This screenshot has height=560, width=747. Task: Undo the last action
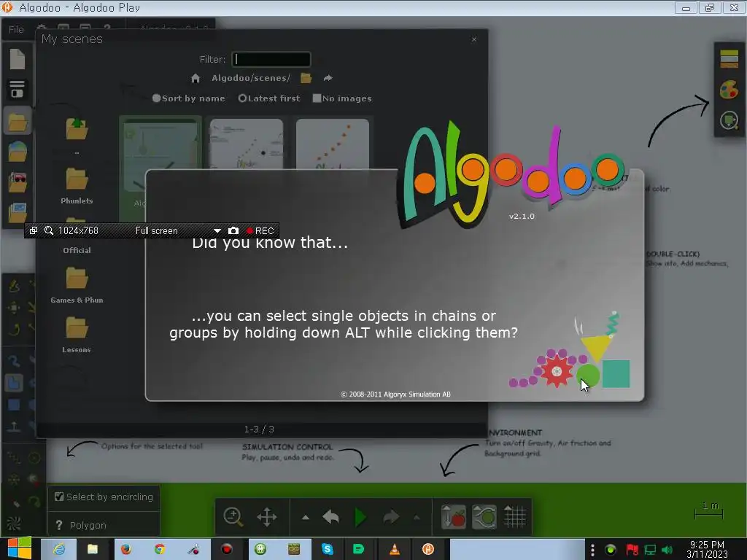pyautogui.click(x=331, y=517)
